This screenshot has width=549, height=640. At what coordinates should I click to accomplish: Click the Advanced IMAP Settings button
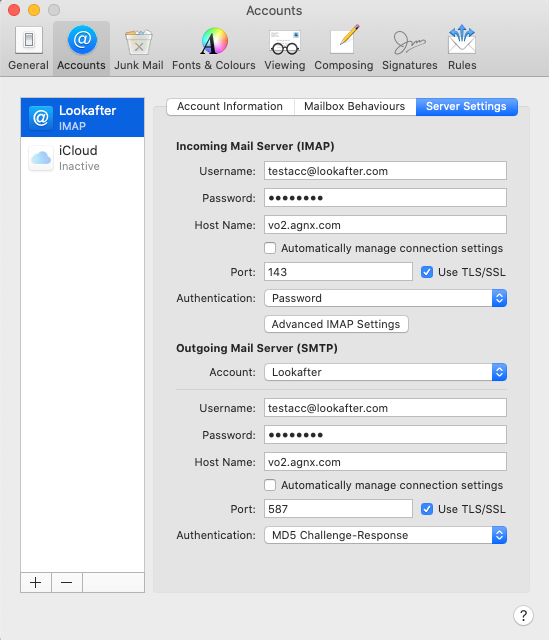336,324
